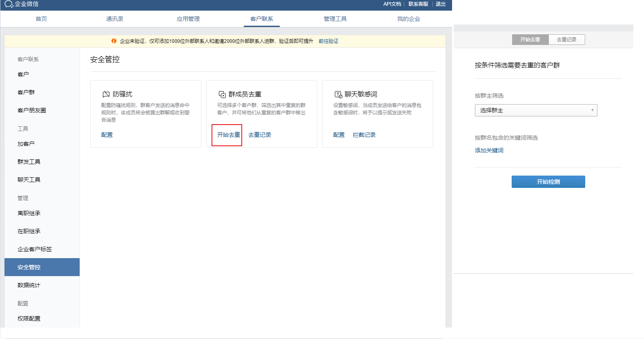The height and width of the screenshot is (339, 644).
Task: Click the 防骚扰 card icon
Action: coord(106,94)
